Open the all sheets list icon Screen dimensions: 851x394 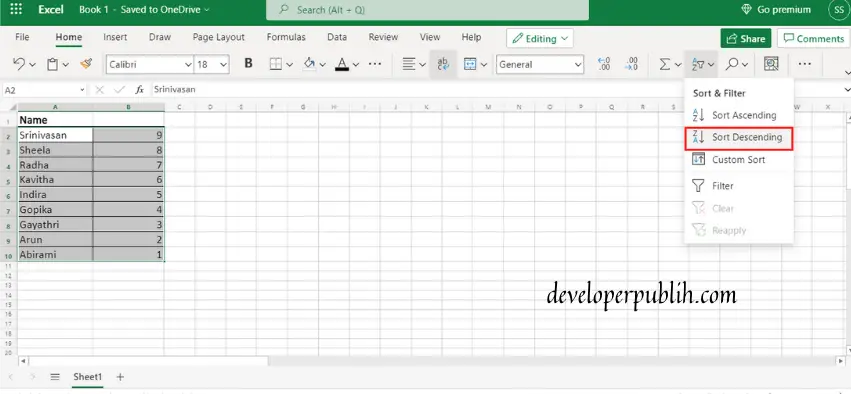[55, 377]
